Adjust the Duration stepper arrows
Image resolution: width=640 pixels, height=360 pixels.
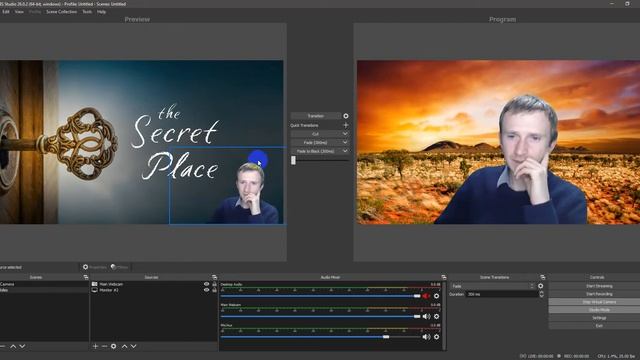pyautogui.click(x=542, y=294)
